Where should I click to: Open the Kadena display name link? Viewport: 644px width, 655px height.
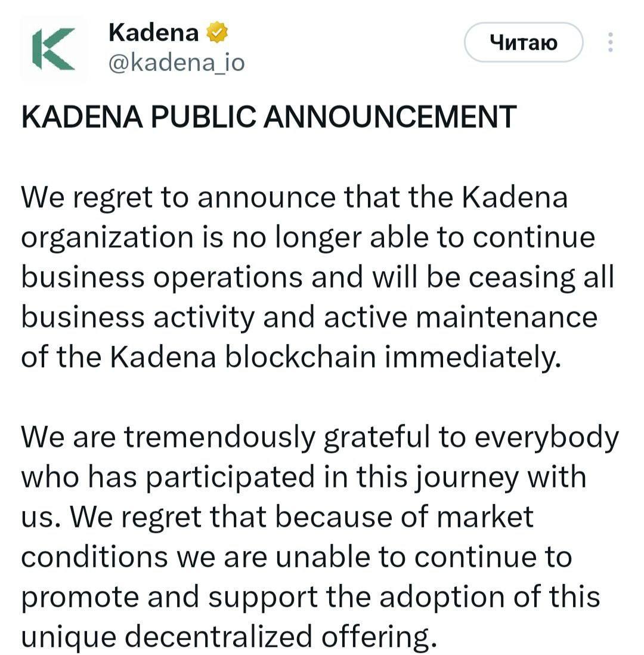point(153,33)
